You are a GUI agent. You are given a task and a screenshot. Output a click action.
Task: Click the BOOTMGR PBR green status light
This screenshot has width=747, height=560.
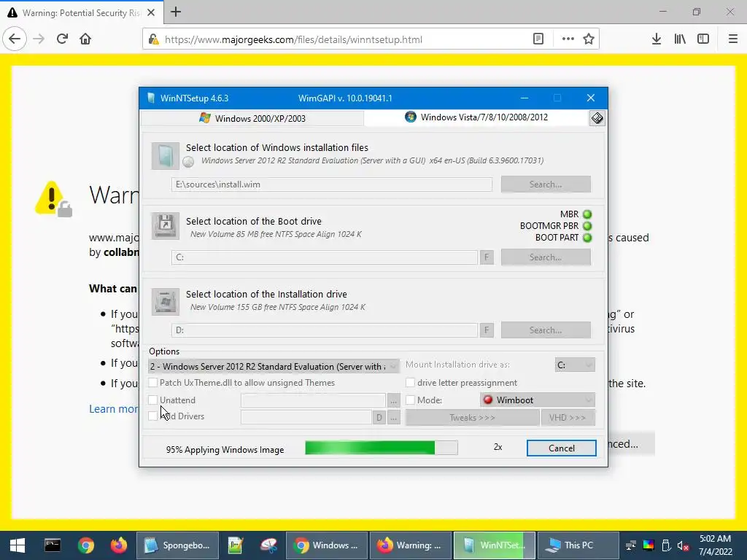coord(587,226)
